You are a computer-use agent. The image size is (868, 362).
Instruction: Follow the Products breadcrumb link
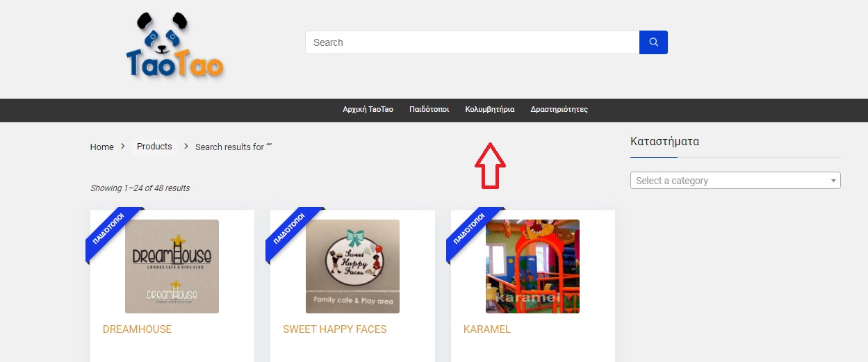click(x=154, y=147)
